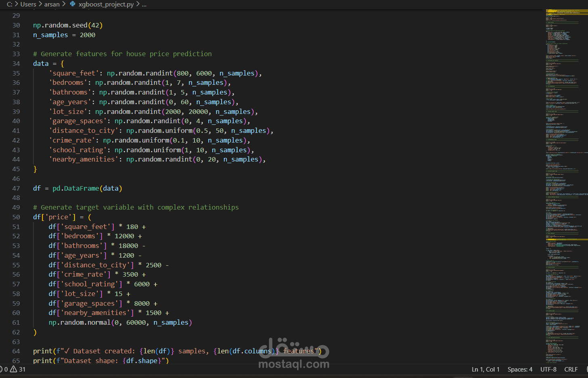Click df['distance_to_city'] * 2500 line
This screenshot has width=588, height=378.
pyautogui.click(x=109, y=265)
